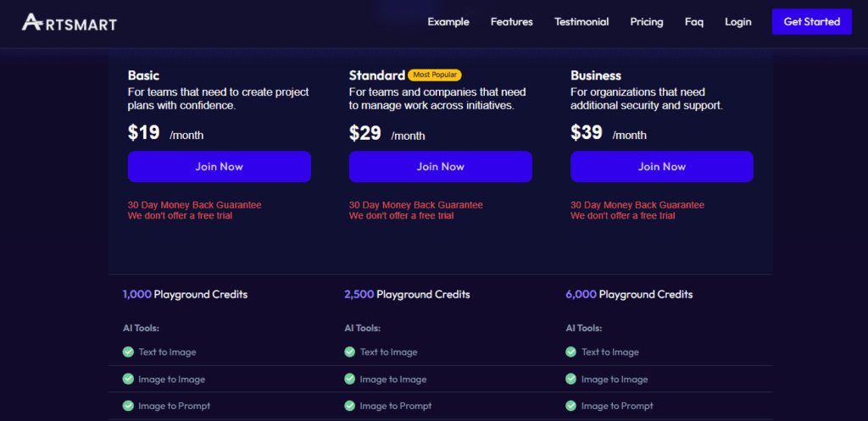Screen dimensions: 868x421
Task: Open the Faq nav link
Action: tap(694, 22)
